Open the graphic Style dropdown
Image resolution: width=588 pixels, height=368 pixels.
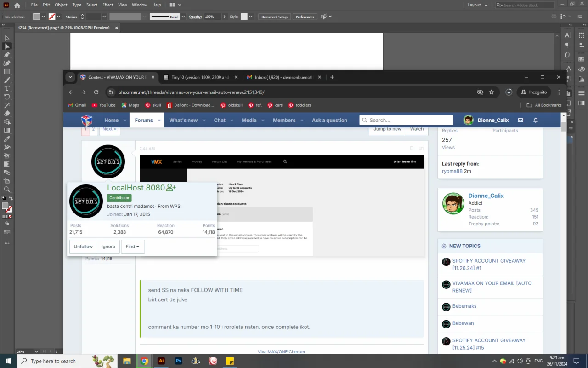251,17
